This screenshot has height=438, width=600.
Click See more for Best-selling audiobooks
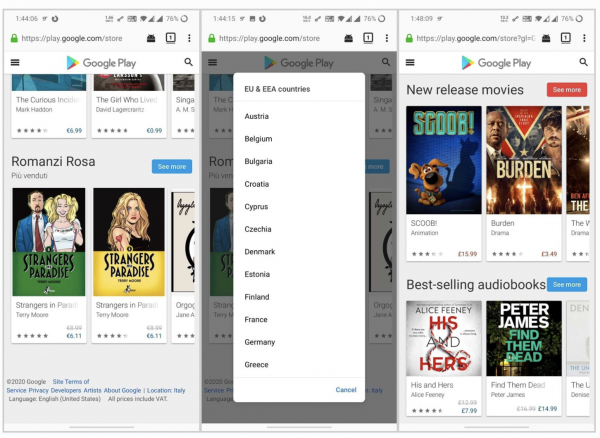click(x=567, y=285)
